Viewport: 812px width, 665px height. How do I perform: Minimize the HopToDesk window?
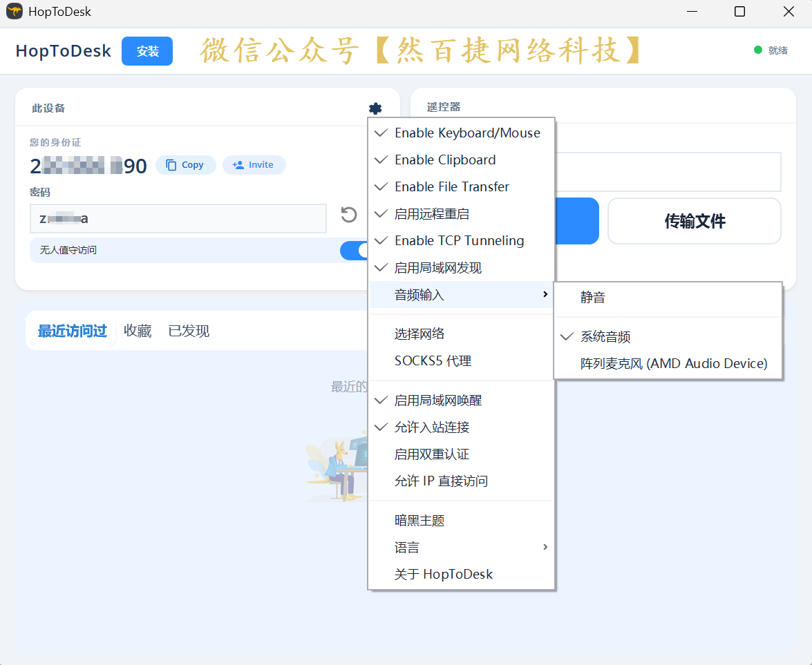(x=692, y=11)
